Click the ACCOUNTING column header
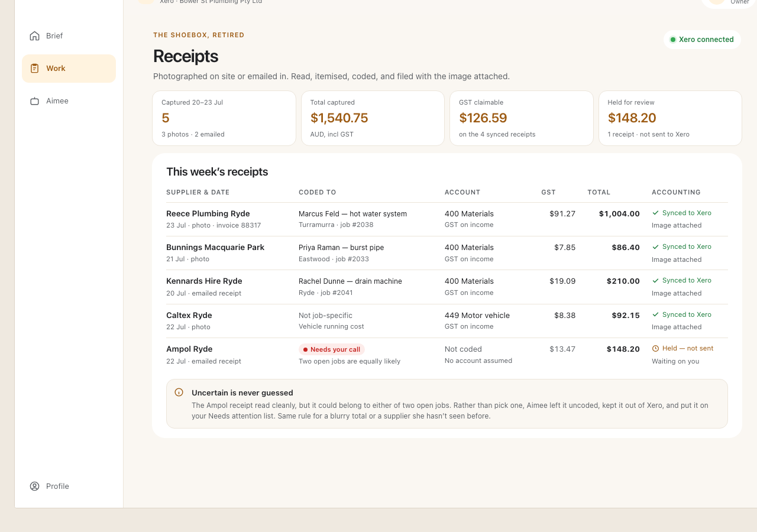 676,192
